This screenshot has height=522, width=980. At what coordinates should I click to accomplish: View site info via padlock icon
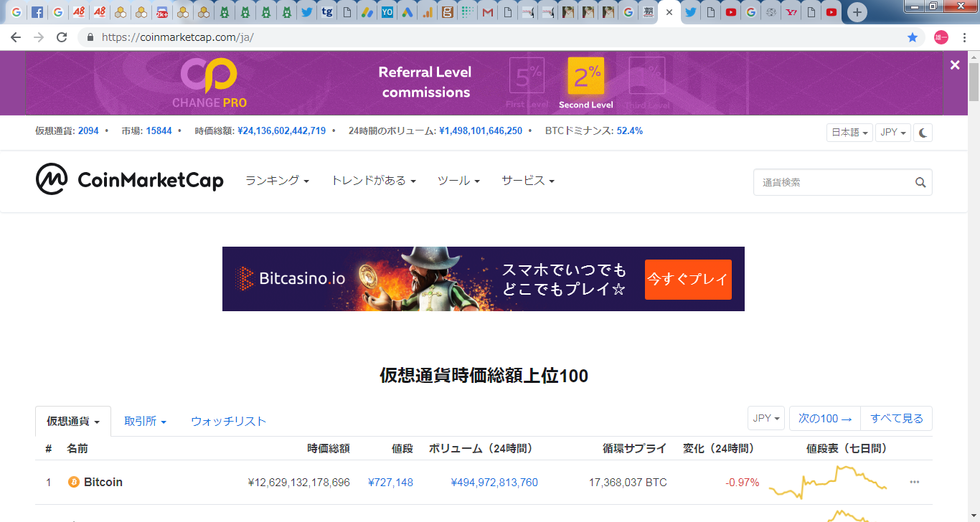pyautogui.click(x=90, y=37)
